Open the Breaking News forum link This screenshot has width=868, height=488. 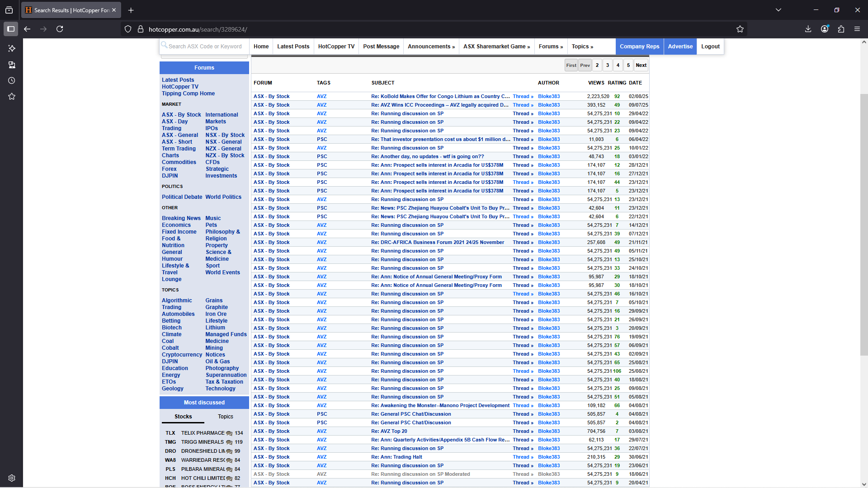(x=181, y=218)
